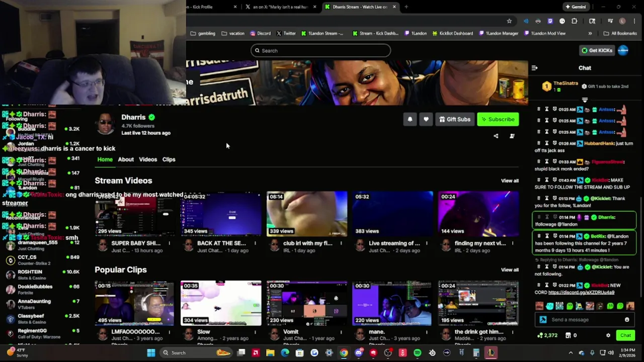
Task: Open the 1Landon Mod View bookmark
Action: pyautogui.click(x=545, y=33)
